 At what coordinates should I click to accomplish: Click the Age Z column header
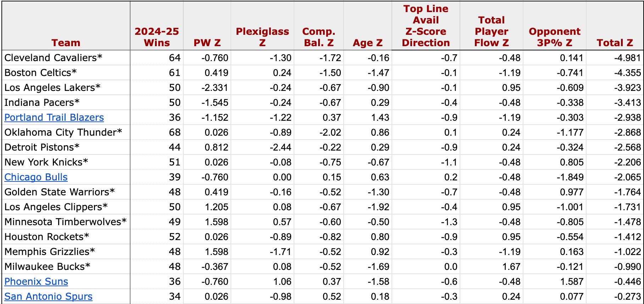[368, 43]
